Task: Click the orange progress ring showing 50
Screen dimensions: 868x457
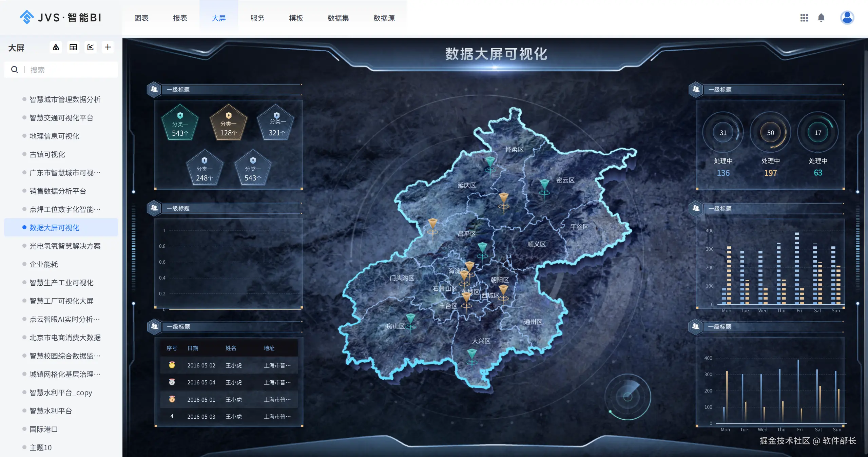Action: click(x=770, y=133)
